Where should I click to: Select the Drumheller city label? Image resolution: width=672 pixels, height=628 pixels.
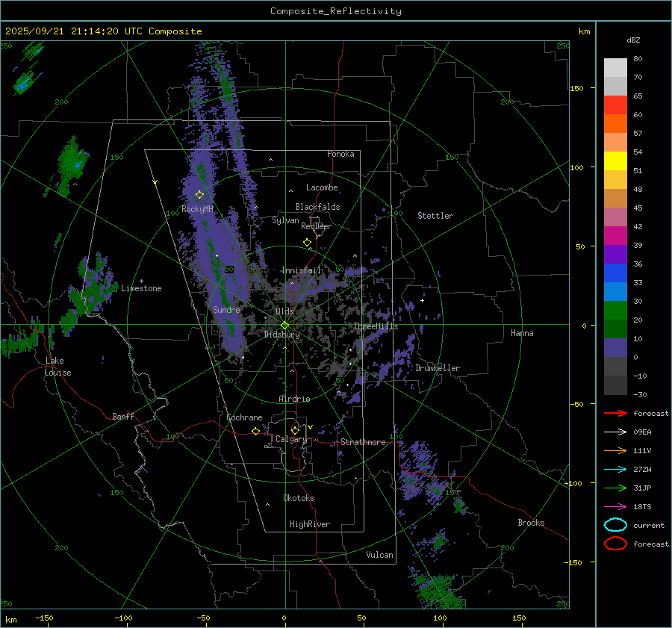point(438,368)
